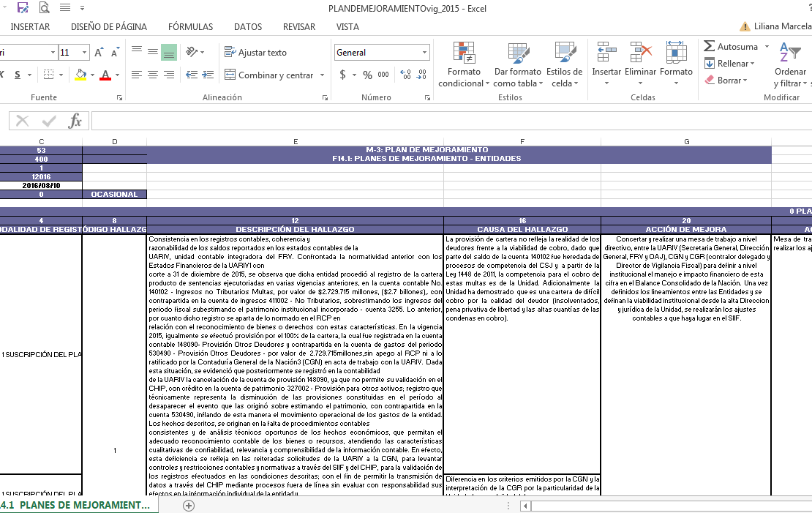The image size is (812, 513).
Task: Toggle top vertical alignment
Action: coord(137,51)
